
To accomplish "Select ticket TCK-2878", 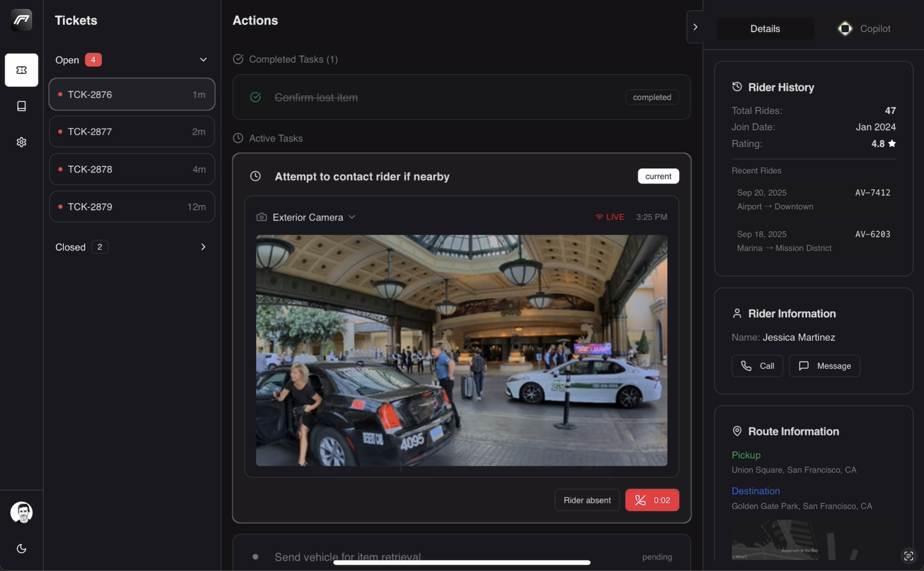I will click(132, 169).
